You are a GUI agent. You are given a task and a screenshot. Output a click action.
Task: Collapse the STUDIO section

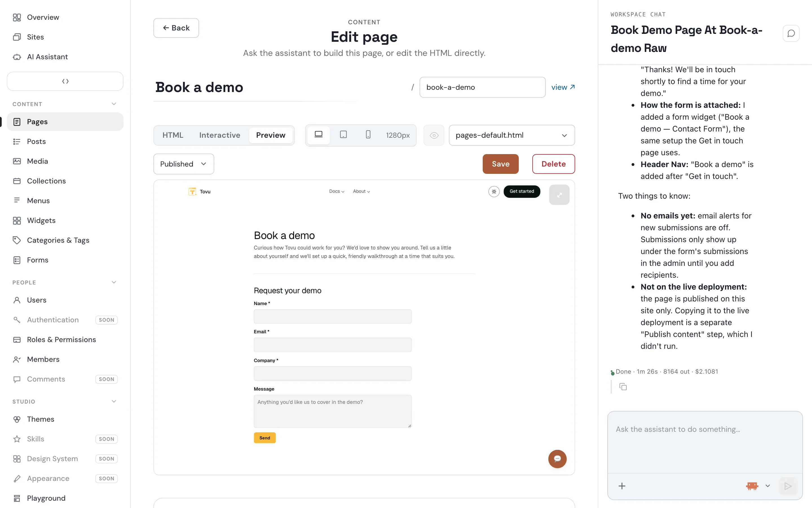point(114,402)
